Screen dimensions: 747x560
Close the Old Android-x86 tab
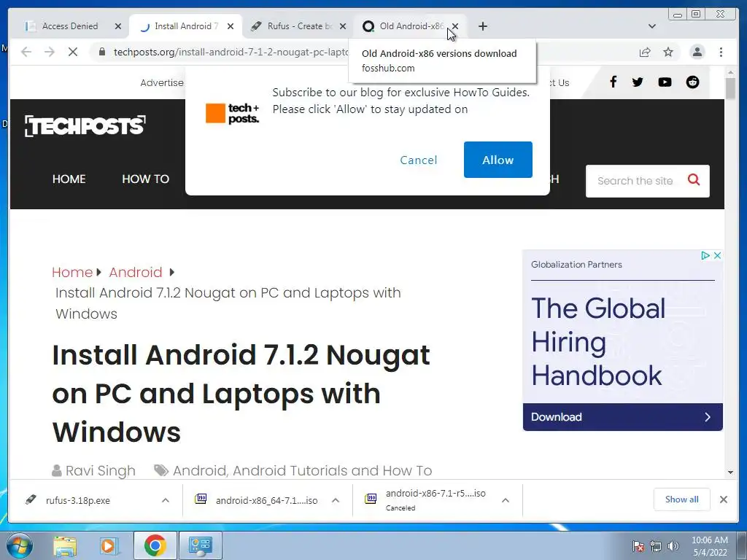pyautogui.click(x=455, y=26)
